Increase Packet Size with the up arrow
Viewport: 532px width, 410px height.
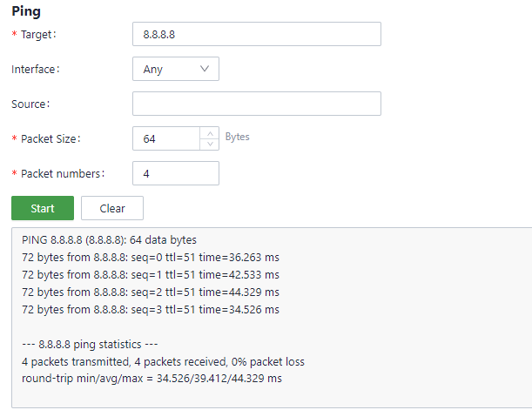[x=209, y=133]
